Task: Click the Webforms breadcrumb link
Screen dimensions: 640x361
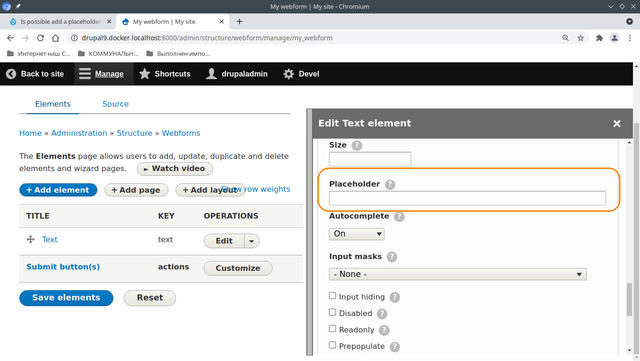Action: click(x=181, y=133)
